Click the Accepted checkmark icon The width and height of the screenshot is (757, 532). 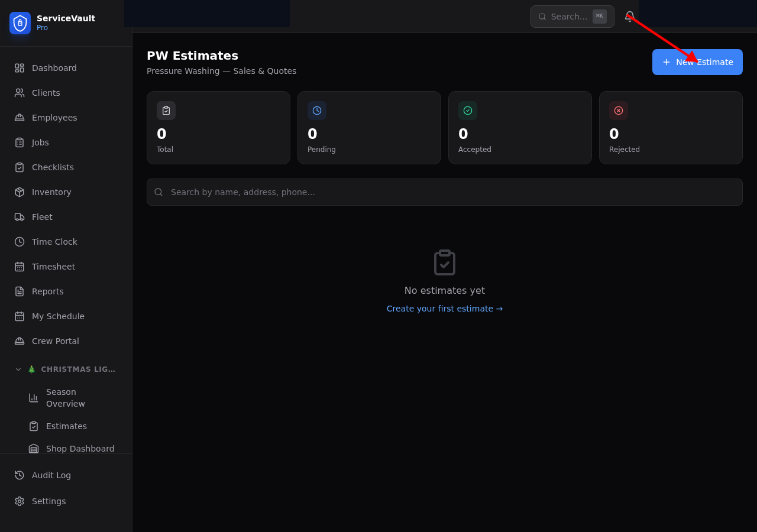tap(468, 111)
